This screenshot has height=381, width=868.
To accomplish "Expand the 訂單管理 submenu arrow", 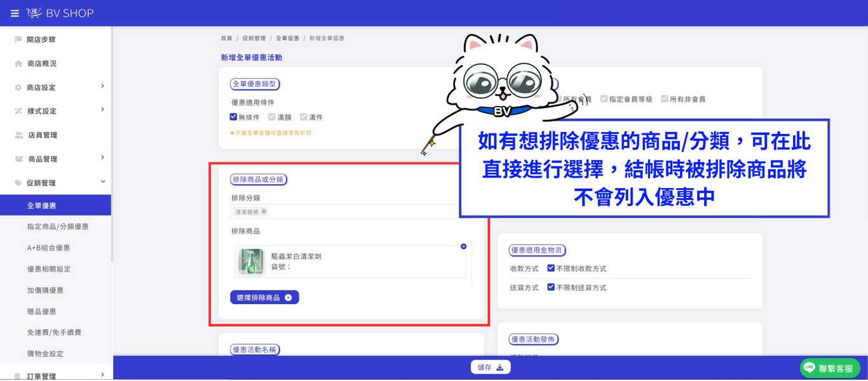I will 102,375.
